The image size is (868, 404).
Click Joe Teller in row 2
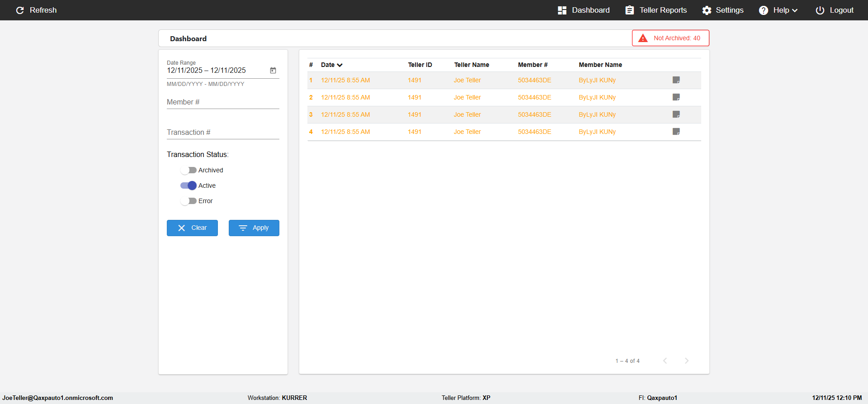click(x=467, y=97)
